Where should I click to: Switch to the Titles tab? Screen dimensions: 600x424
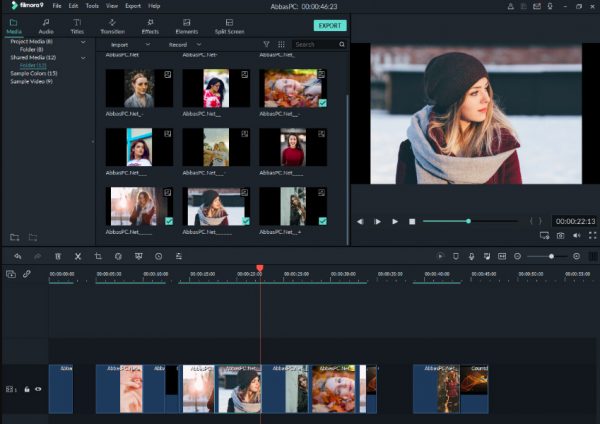coord(77,26)
